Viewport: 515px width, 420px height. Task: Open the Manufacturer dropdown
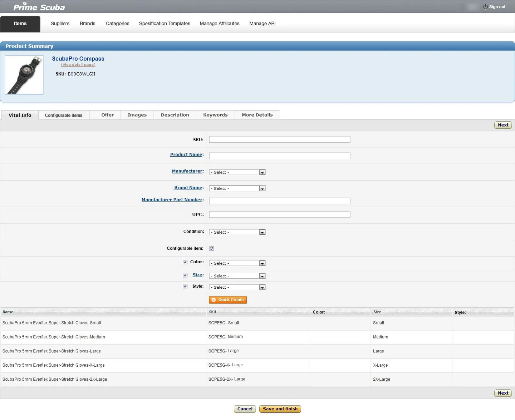(x=237, y=172)
